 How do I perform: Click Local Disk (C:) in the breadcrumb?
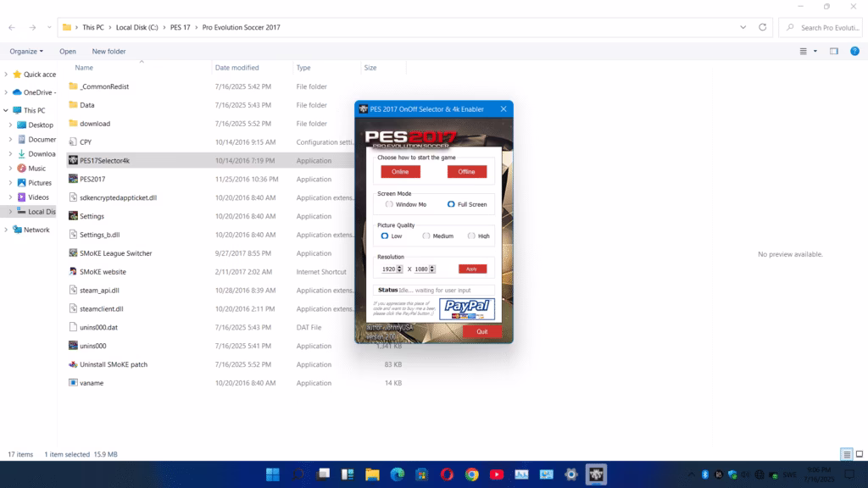136,27
